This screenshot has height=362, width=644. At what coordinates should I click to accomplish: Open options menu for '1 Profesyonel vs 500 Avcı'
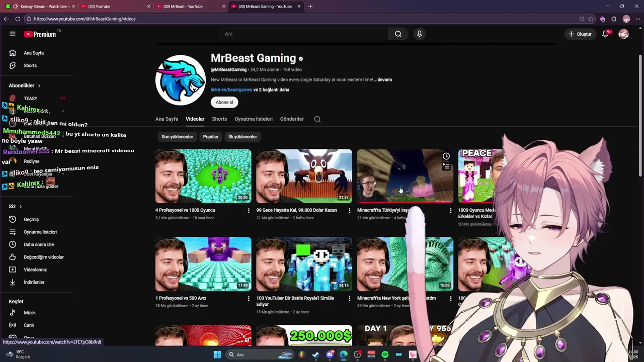point(249,299)
